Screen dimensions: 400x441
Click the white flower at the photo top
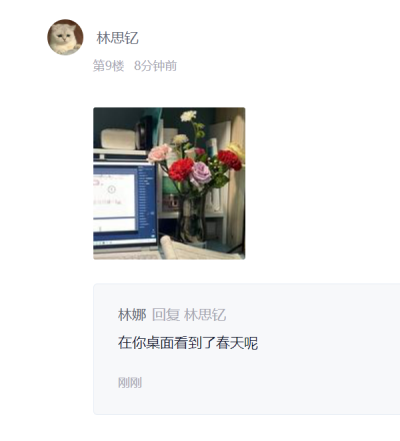coord(188,116)
